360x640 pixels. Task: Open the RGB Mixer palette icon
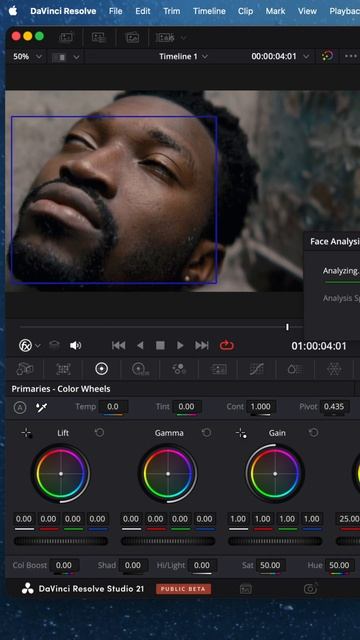pos(179,369)
